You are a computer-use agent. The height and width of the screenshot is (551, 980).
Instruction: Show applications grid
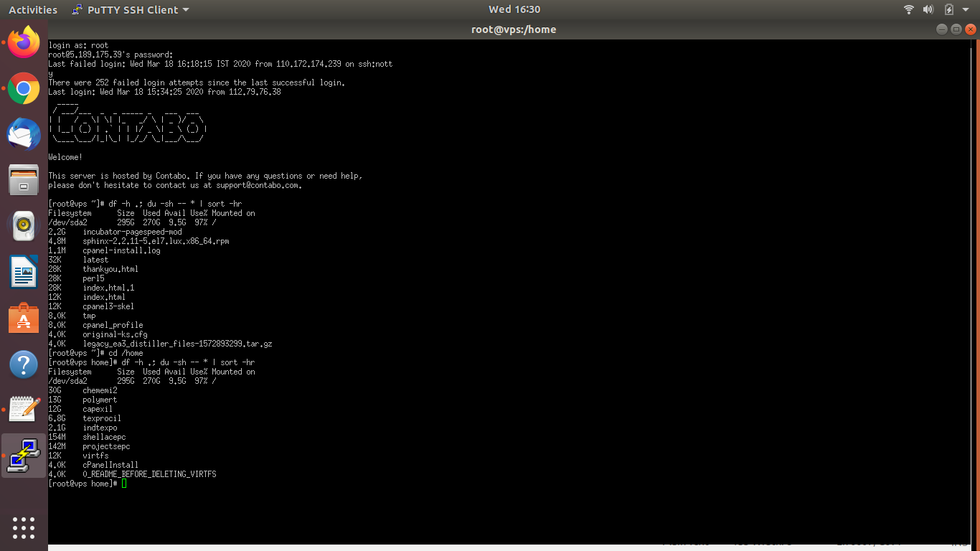[24, 527]
